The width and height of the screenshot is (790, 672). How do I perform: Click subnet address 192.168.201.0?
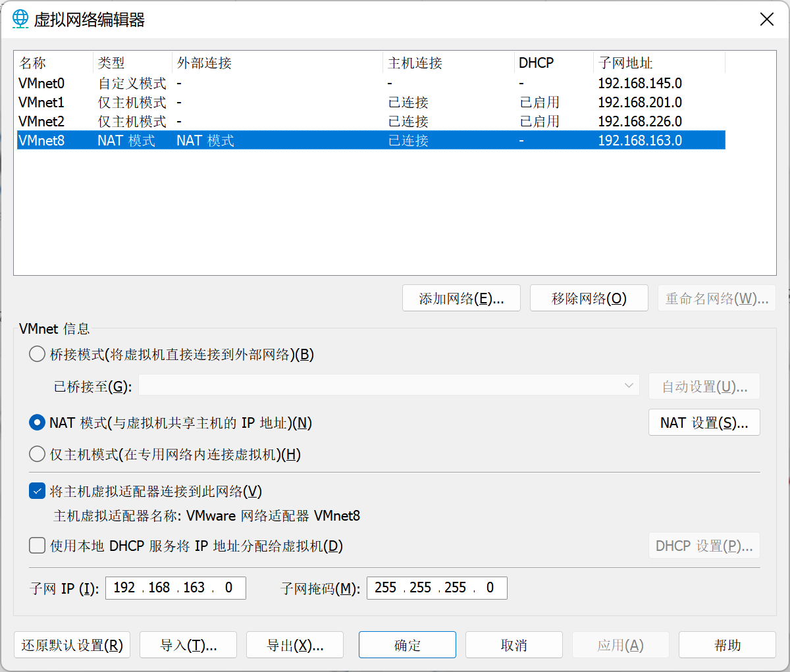640,103
